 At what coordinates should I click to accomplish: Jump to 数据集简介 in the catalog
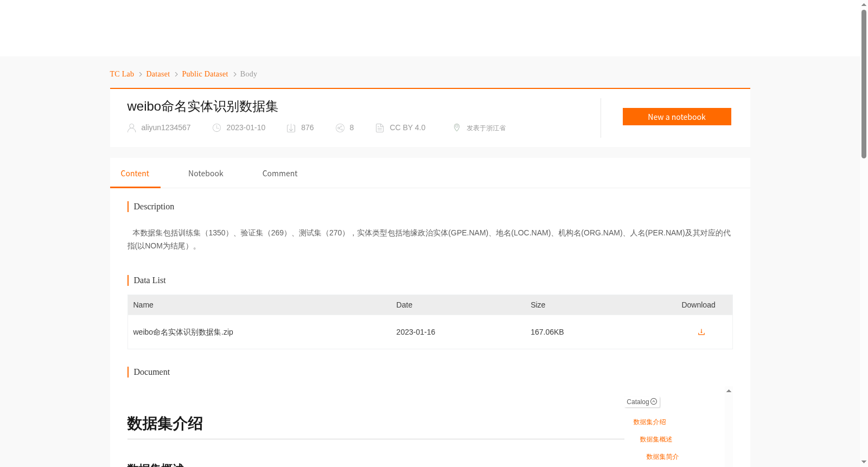click(662, 457)
